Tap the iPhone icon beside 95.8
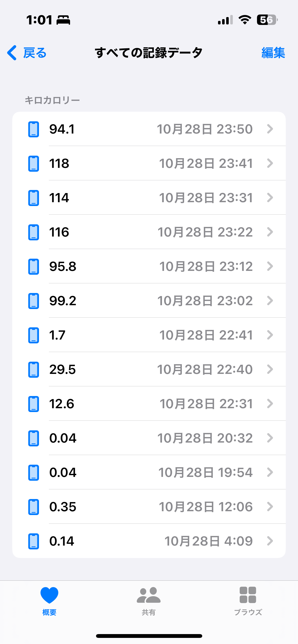The image size is (298, 644). [x=33, y=267]
